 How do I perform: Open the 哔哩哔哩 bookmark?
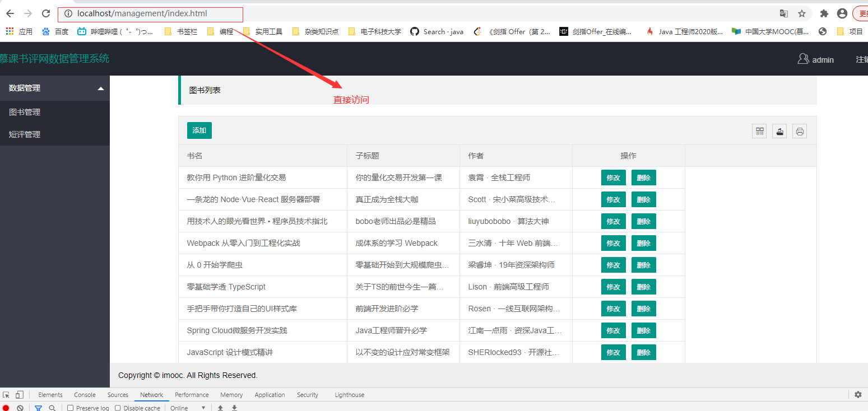click(x=115, y=31)
